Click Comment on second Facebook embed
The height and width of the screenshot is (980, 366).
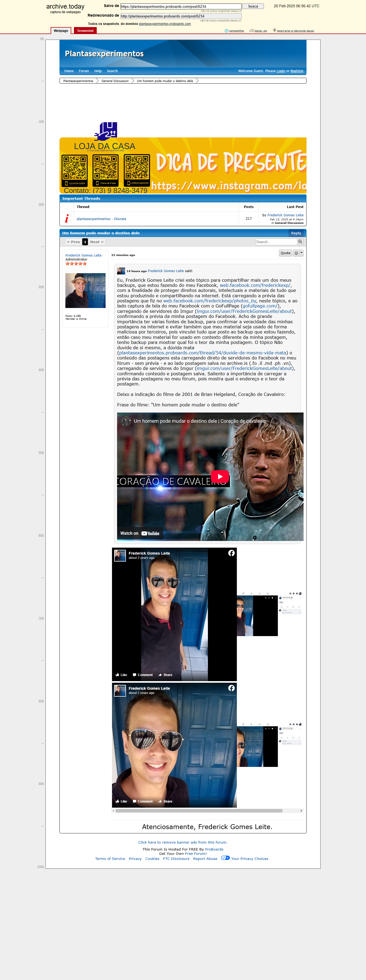143,801
